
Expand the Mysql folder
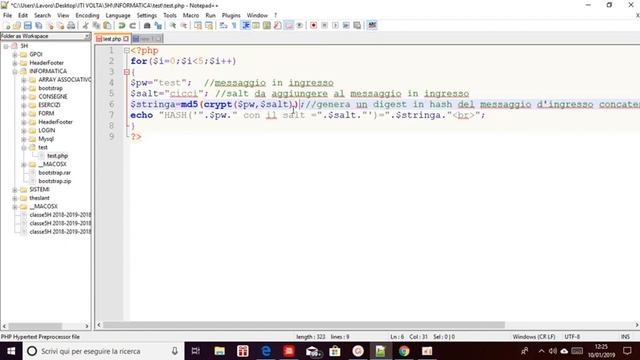click(24, 139)
